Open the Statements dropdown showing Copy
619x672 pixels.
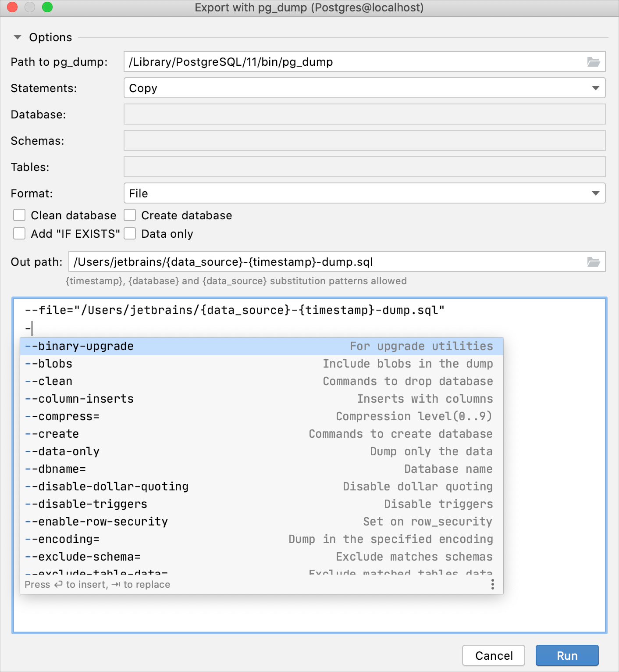click(595, 88)
